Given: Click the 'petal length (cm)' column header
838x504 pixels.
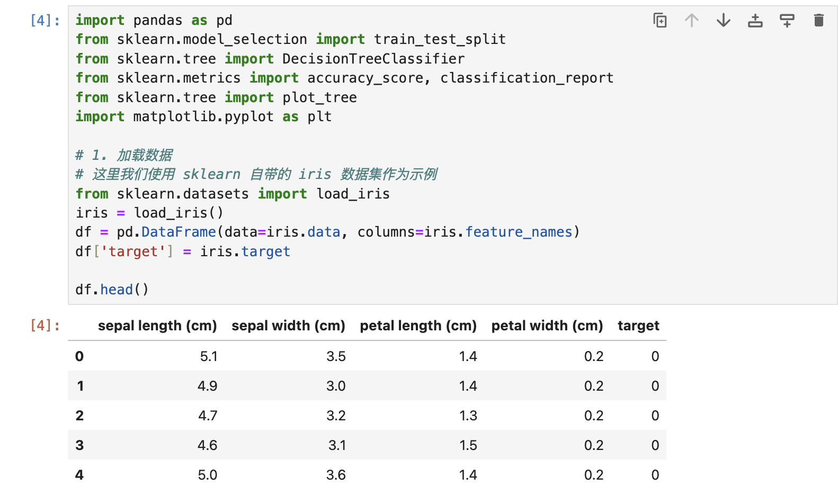Looking at the screenshot, I should 418,326.
